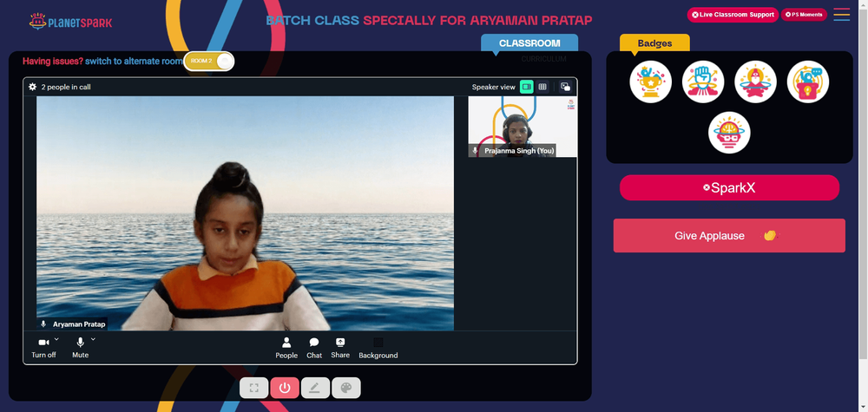Click the SparkX button

[729, 188]
